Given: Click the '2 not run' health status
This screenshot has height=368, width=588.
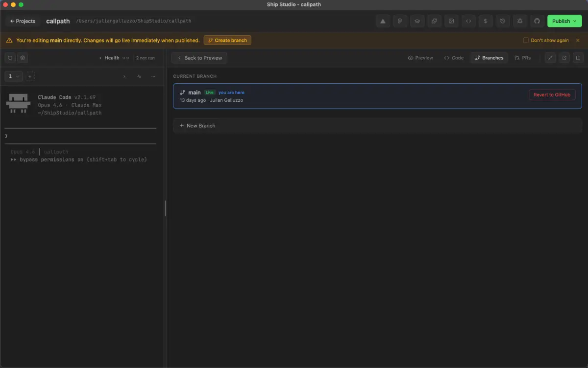Looking at the screenshot, I should [146, 58].
